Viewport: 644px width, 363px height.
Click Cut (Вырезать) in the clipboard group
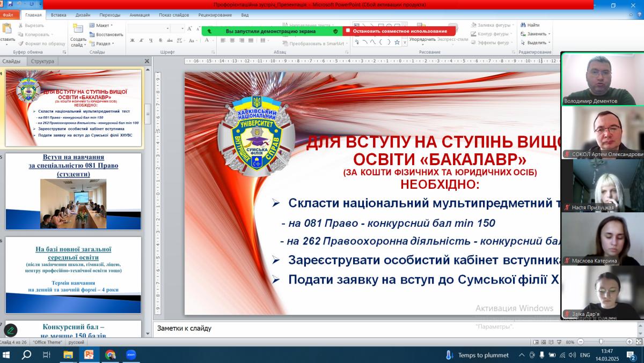pyautogui.click(x=31, y=25)
